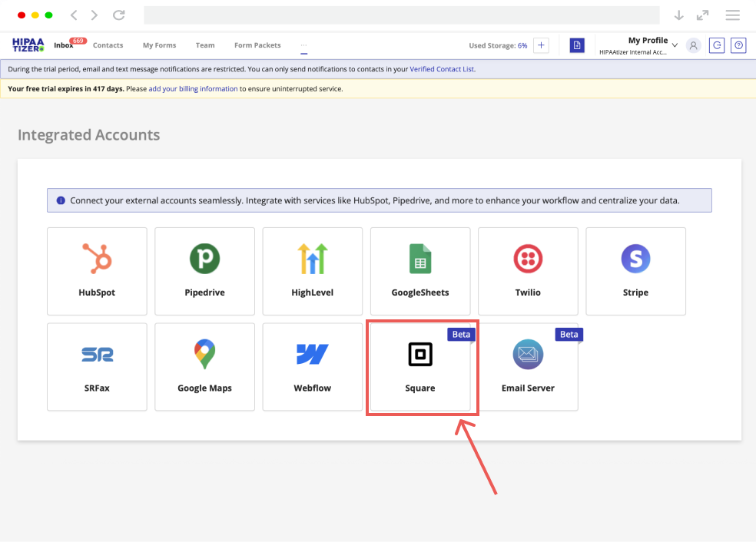Viewport: 756px width, 542px height.
Task: Open the HighLevel integration card
Action: click(x=313, y=271)
